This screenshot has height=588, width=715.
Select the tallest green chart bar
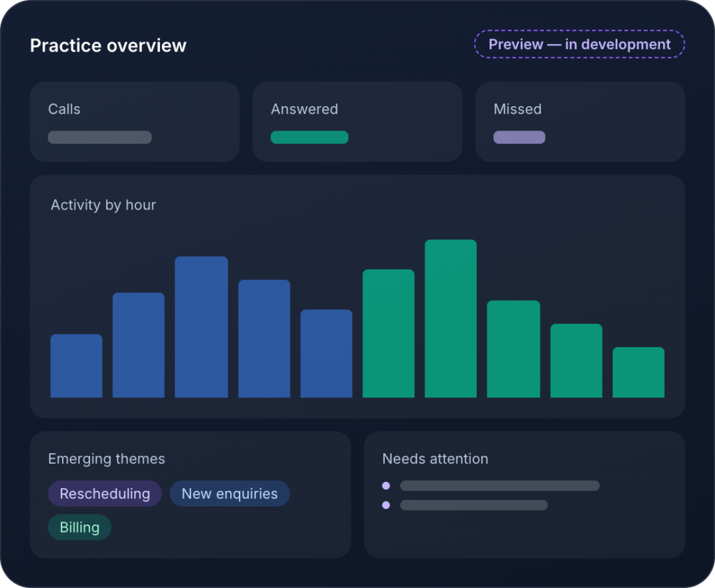(450, 318)
